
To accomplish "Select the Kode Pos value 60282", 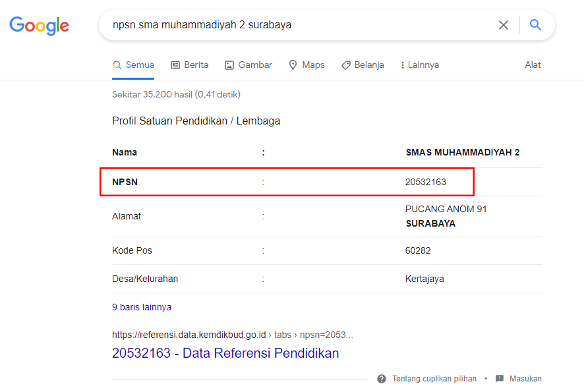I will tap(418, 250).
